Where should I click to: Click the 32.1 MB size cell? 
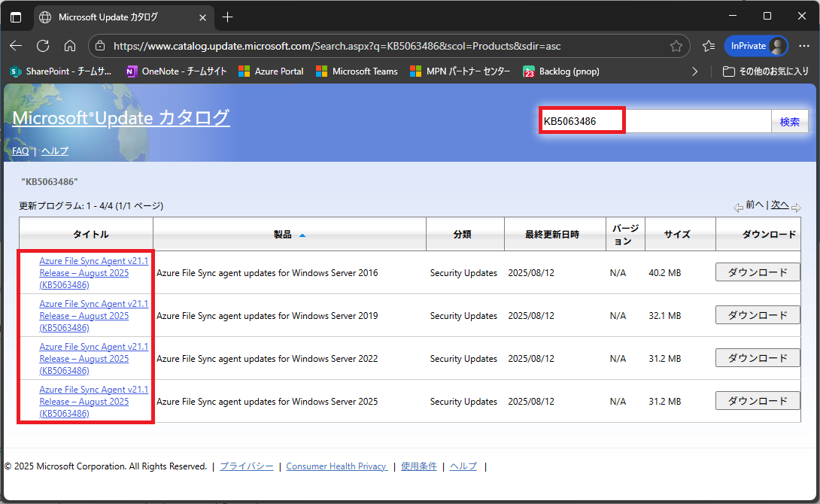coord(665,316)
